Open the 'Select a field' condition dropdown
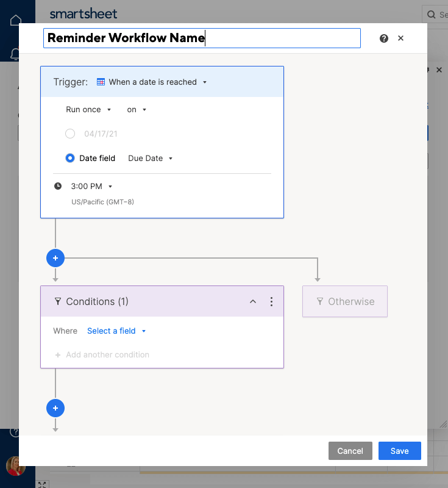 point(116,331)
